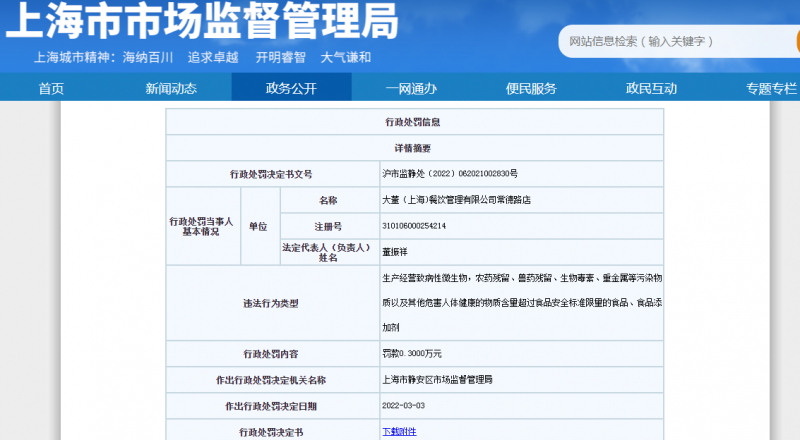Open the 新闻动态 navigation tab
800x440 pixels.
tap(171, 88)
